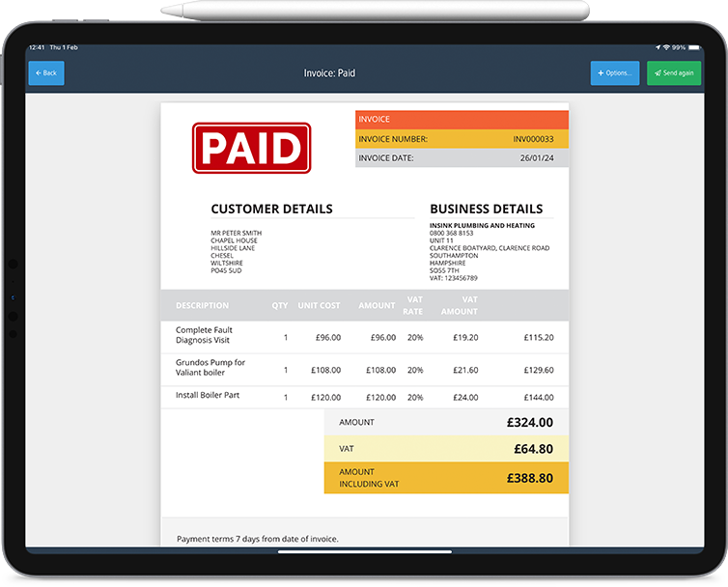Select the orange INVOICE header bar

(x=462, y=120)
